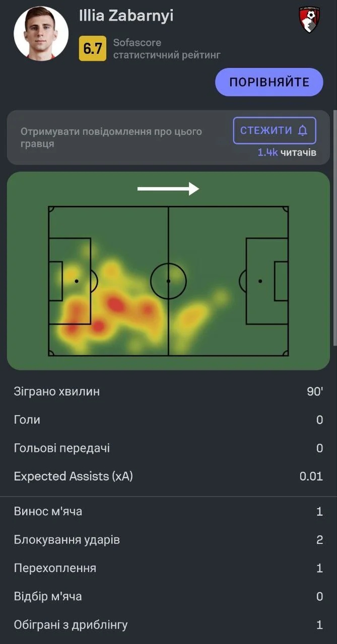Click the Відбір м'яча row
The image size is (337, 644).
[168, 597]
